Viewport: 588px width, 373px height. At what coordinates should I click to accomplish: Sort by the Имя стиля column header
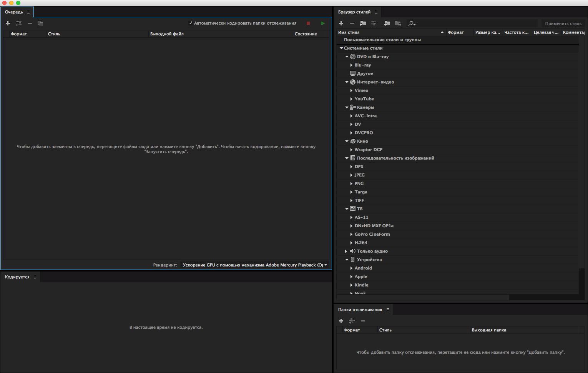[x=349, y=33]
